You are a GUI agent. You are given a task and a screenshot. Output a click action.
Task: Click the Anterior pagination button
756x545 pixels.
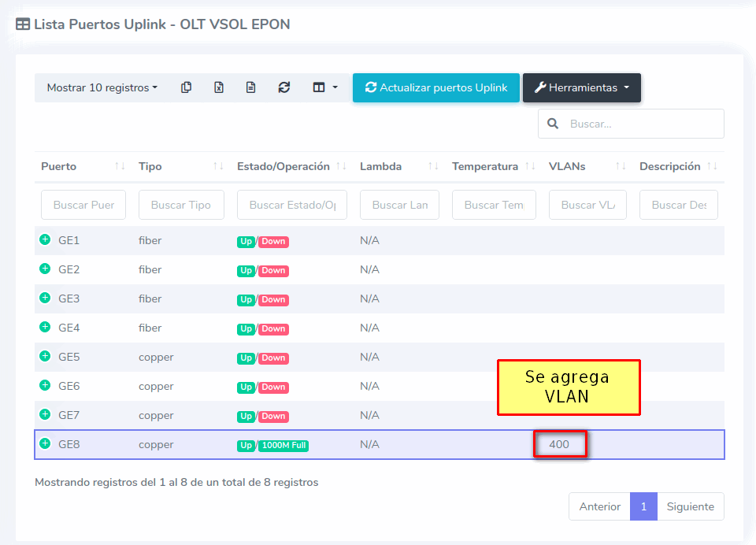point(599,506)
